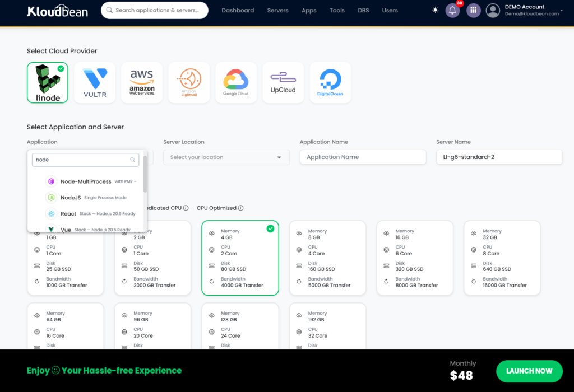574x392 pixels.
Task: Open Dashboard in top navigation
Action: pyautogui.click(x=238, y=10)
